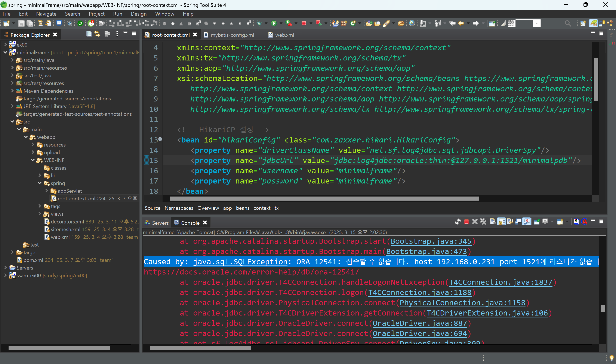The width and height of the screenshot is (616, 364).
Task: Click the Remove Launch X icon
Action: click(475, 222)
